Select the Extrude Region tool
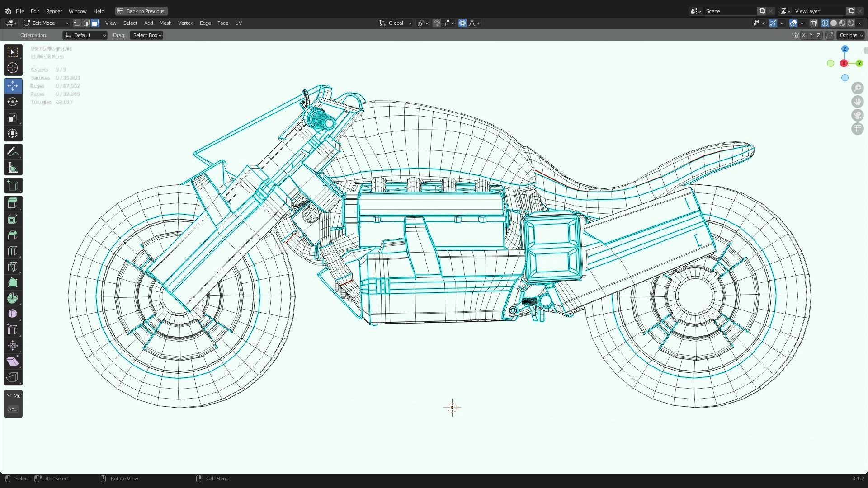Screen dimensions: 868x488 coord(13,203)
